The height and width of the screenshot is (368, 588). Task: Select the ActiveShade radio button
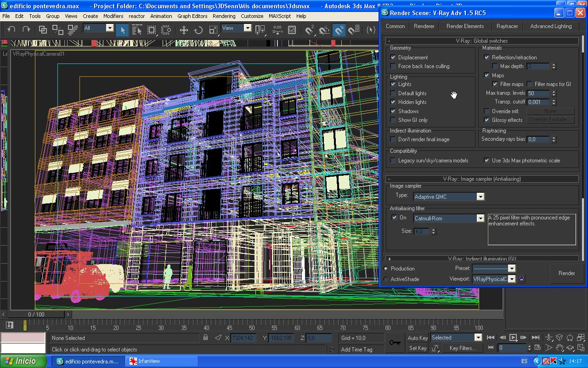385,279
